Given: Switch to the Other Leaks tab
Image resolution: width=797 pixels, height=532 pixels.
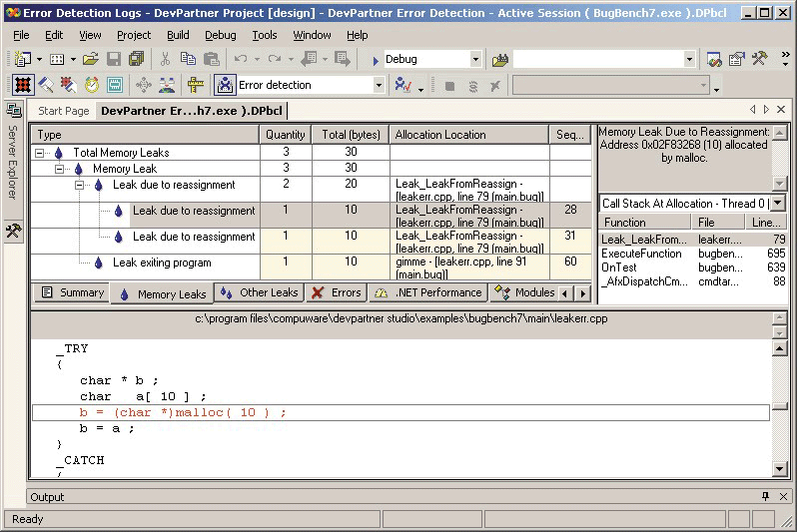Looking at the screenshot, I should tap(260, 293).
